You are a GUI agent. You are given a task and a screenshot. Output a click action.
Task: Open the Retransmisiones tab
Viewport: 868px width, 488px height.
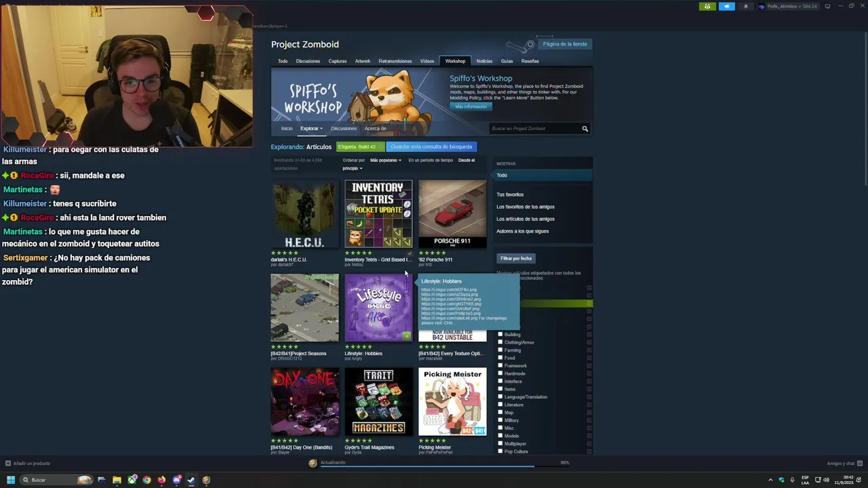point(395,61)
